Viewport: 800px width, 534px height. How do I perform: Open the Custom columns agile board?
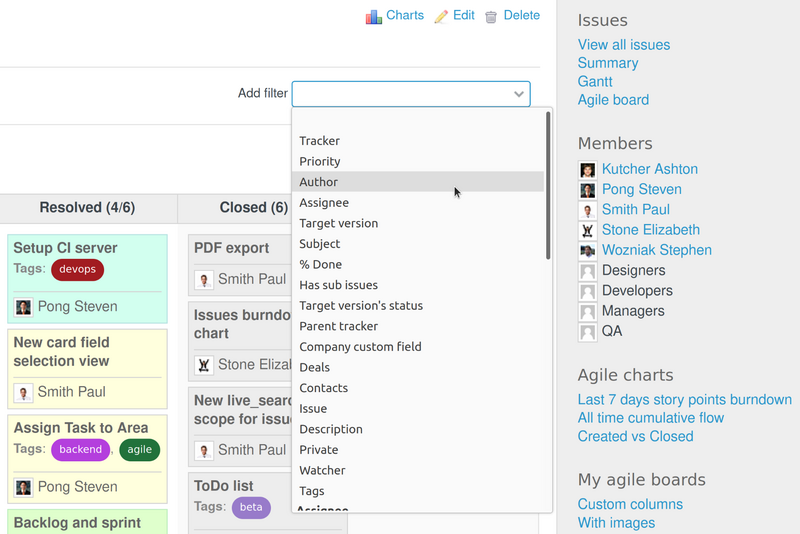point(630,504)
